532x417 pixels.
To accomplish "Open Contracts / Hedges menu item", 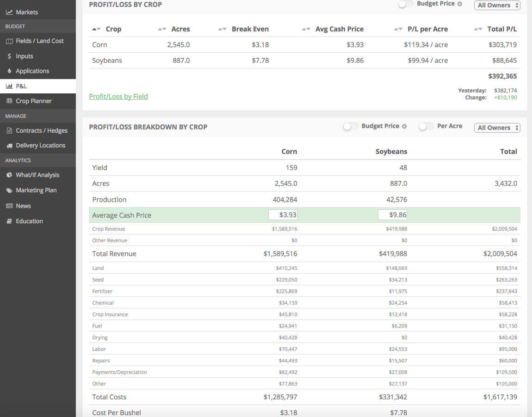I will (x=41, y=131).
